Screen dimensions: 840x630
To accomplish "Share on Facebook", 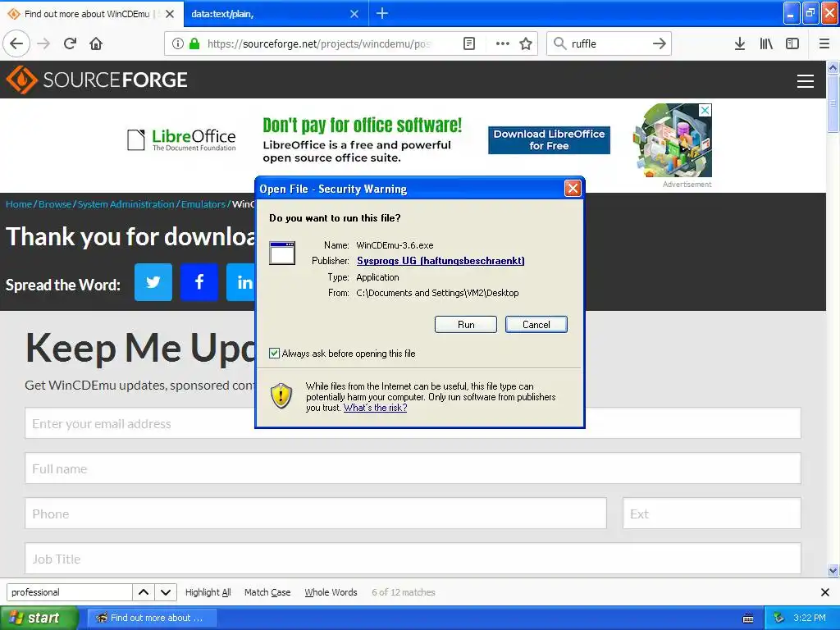I will coord(199,282).
